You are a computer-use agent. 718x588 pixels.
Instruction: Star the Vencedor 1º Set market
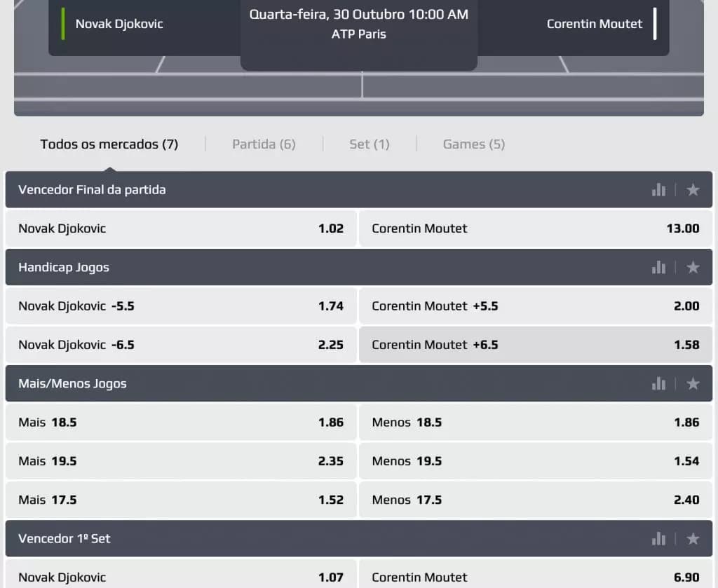(x=693, y=539)
